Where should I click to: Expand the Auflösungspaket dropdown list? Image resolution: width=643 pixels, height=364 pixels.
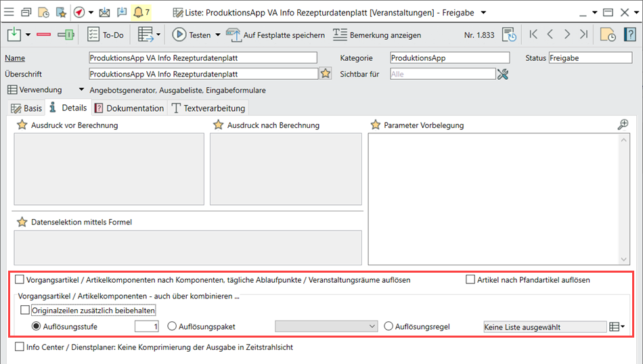(372, 326)
